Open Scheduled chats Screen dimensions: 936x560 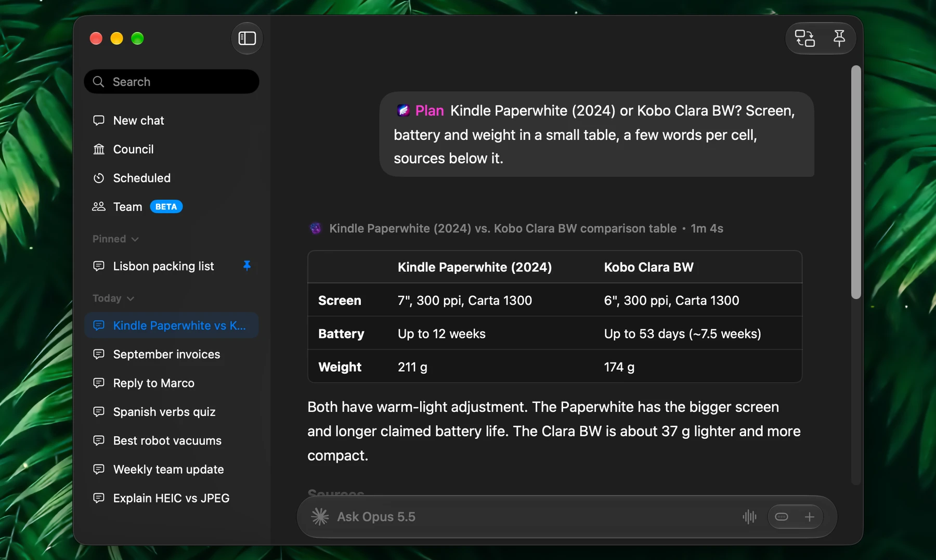(x=171, y=178)
